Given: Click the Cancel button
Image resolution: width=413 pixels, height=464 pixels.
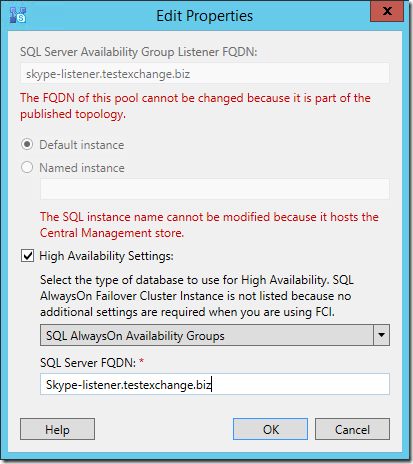Looking at the screenshot, I should (352, 429).
